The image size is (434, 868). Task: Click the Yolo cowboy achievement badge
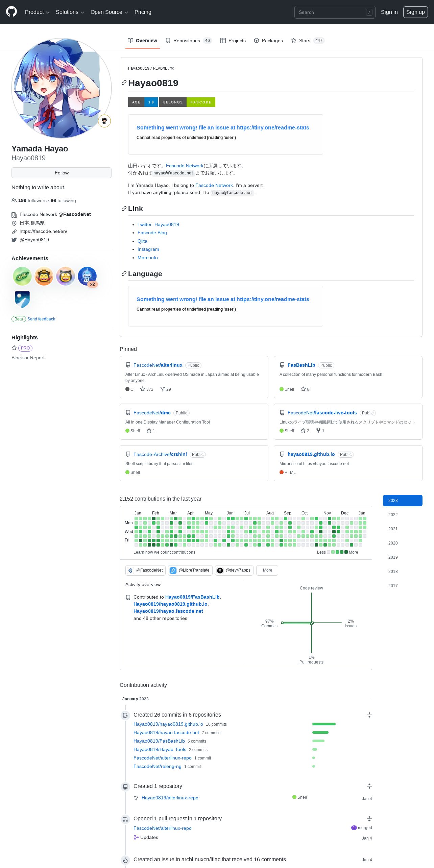[x=44, y=276]
